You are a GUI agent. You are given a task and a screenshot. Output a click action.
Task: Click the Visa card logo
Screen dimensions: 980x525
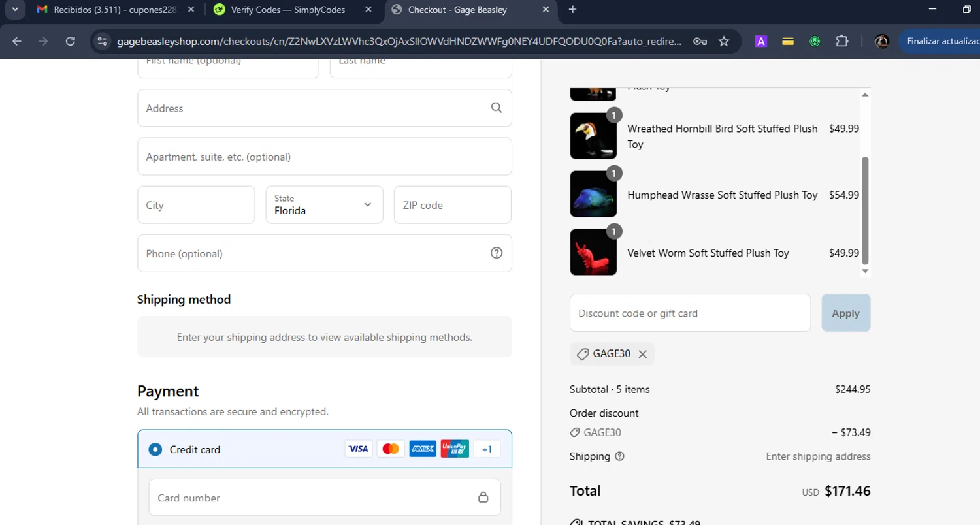coord(359,449)
